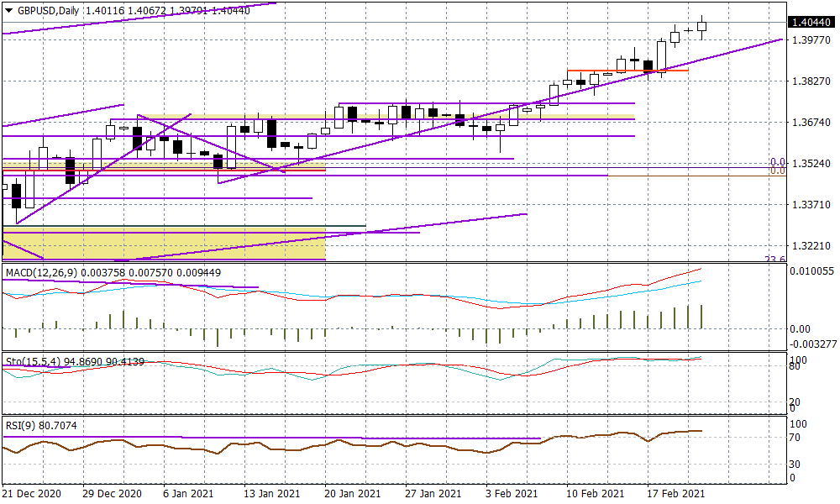Click the 0.00 MACD zero level label
The height and width of the screenshot is (504, 840).
[x=801, y=329]
